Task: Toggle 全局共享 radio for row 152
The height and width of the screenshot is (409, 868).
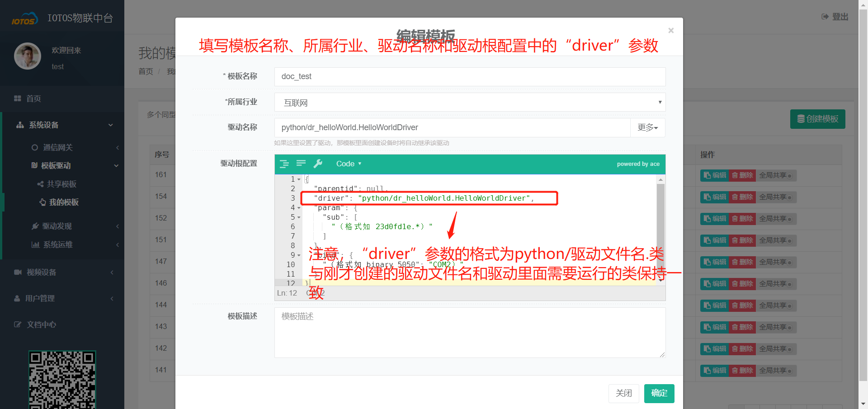Action: [789, 219]
